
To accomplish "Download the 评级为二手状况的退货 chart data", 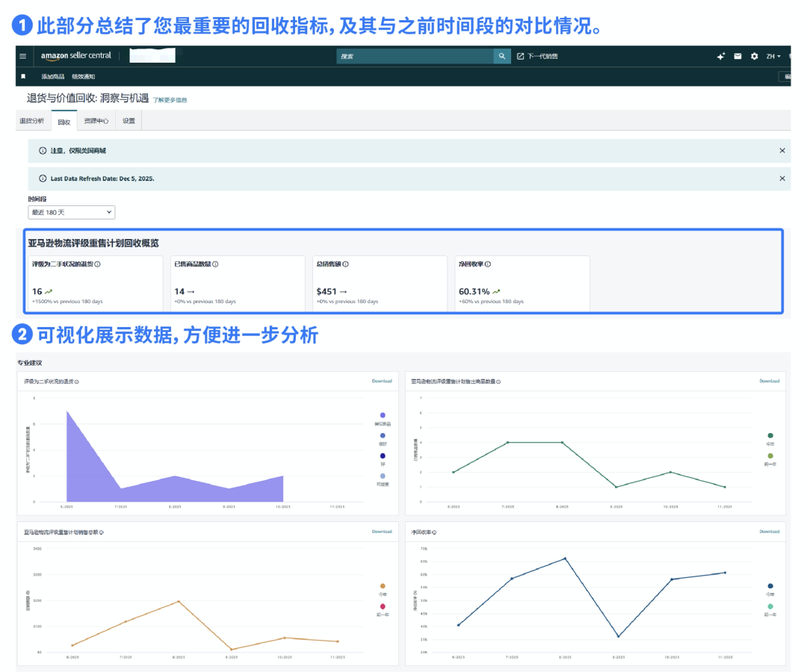I will click(x=382, y=381).
